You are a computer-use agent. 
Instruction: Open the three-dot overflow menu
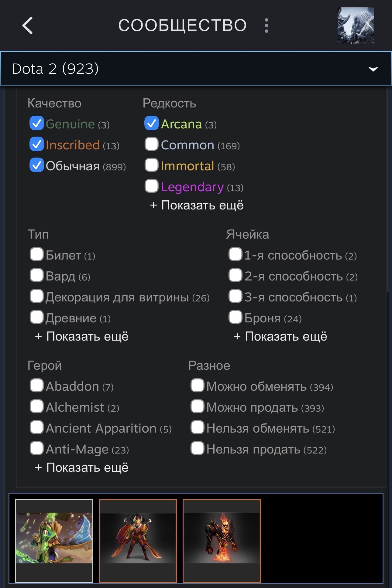[267, 25]
